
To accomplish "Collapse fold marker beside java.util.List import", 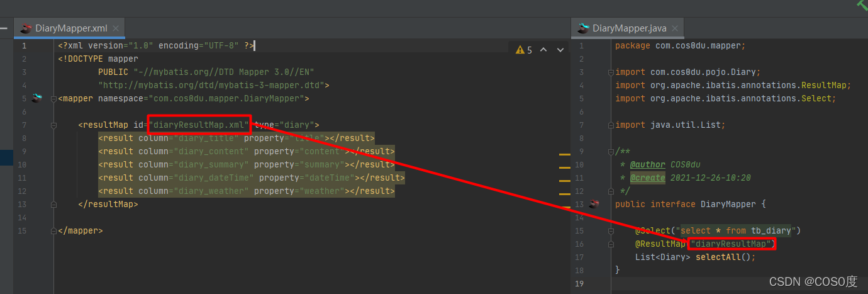I will [611, 125].
